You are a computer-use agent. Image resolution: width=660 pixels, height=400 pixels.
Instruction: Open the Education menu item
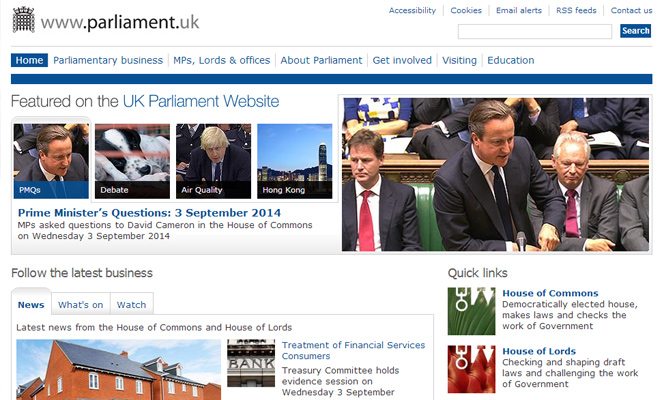coord(511,60)
